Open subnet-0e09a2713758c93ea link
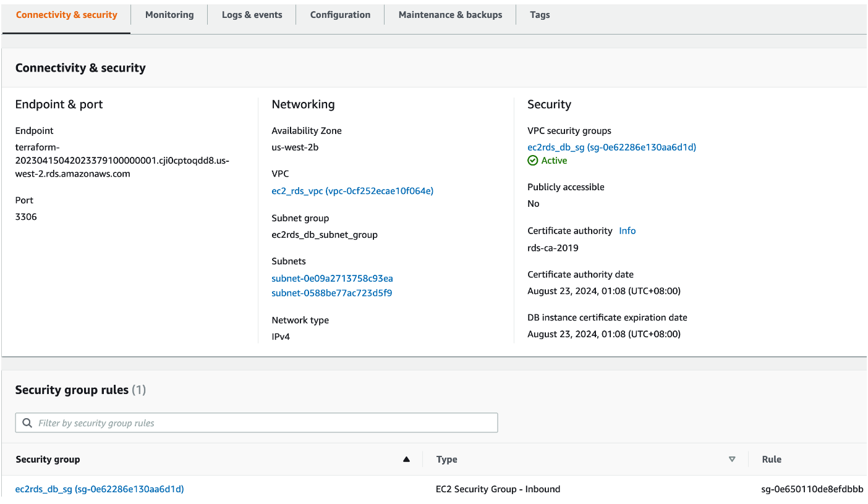Image resolution: width=868 pixels, height=504 pixels. 332,279
